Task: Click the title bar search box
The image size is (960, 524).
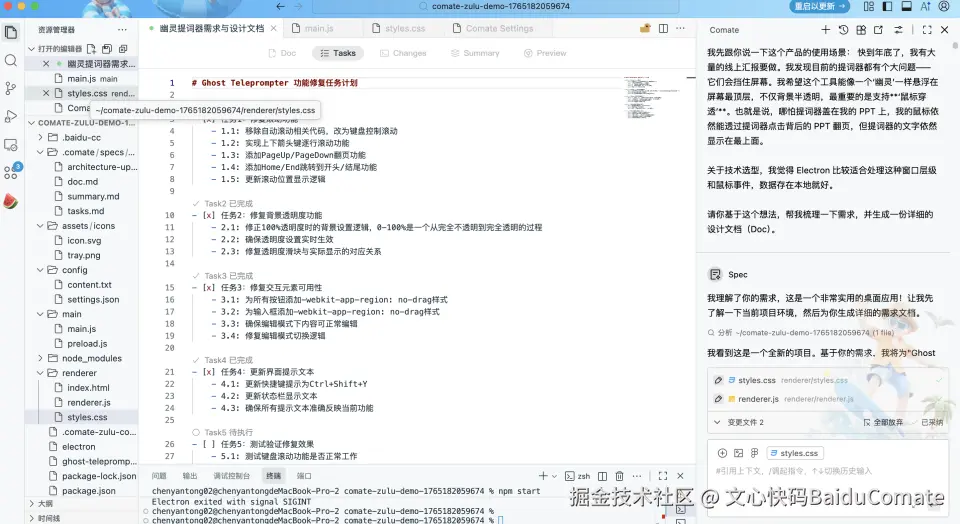Action: click(x=496, y=6)
